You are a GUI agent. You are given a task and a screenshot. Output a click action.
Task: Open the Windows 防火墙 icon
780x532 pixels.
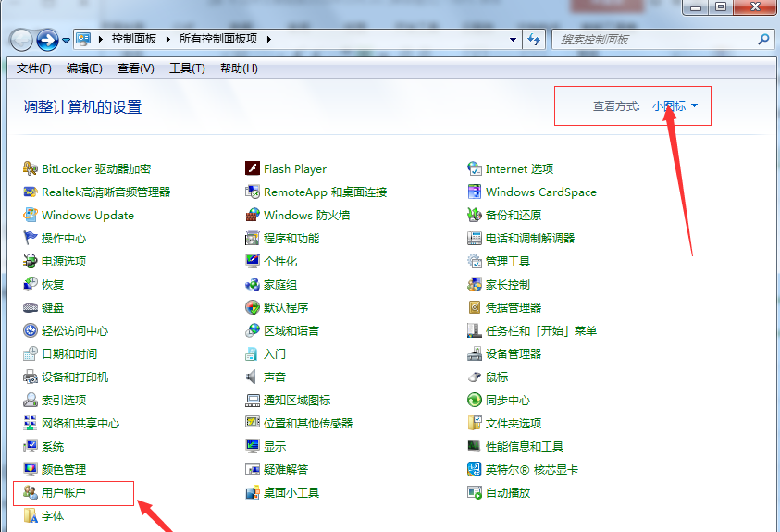[252, 216]
